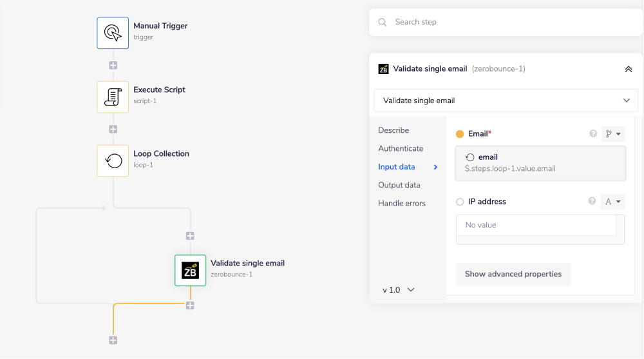The width and height of the screenshot is (644, 359).
Task: Select the Loop Collection step icon
Action: [113, 160]
